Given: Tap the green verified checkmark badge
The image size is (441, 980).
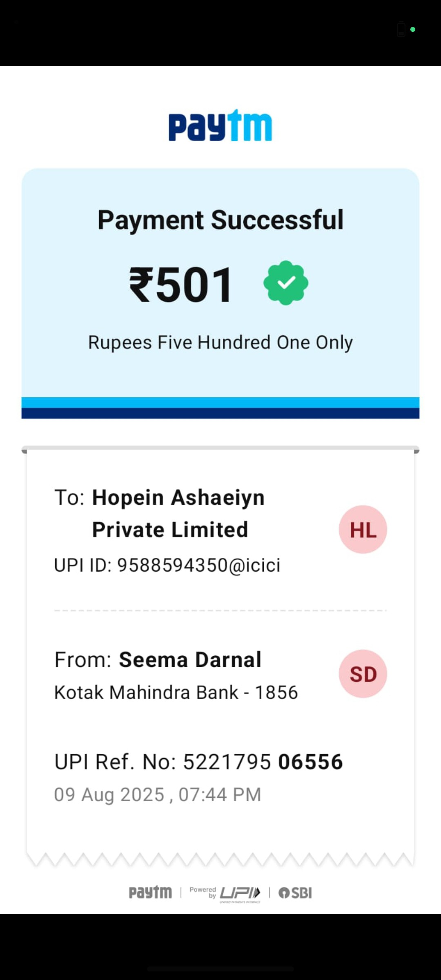Looking at the screenshot, I should coord(286,283).
